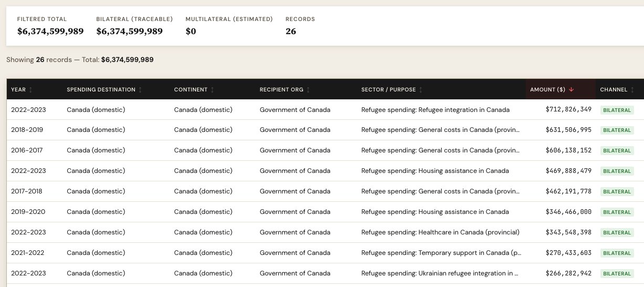
Task: Click the Bilateral badge for $266,282,942 row
Action: (x=617, y=274)
